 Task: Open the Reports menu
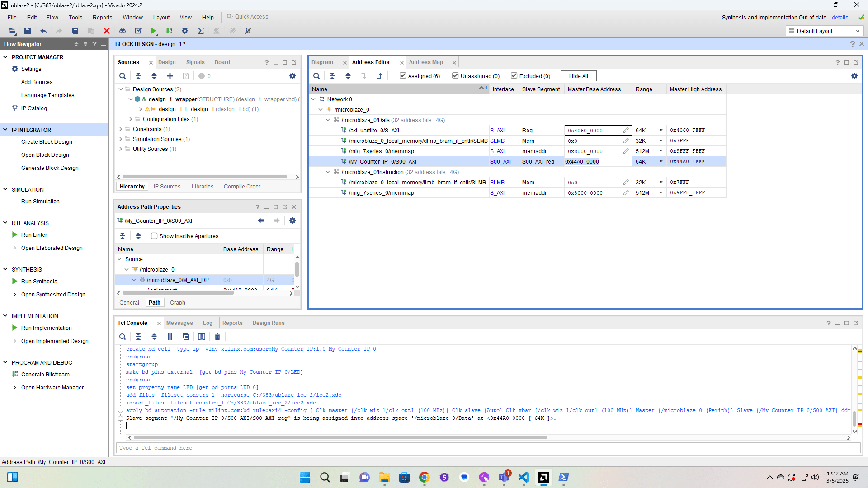102,18
